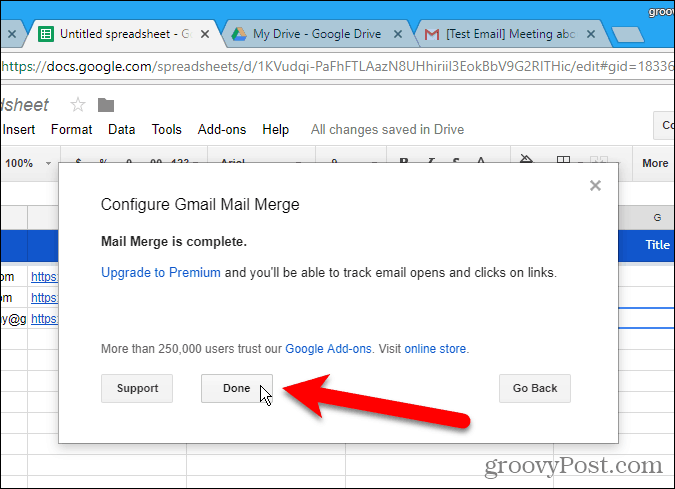Screen dimensions: 675x489
Task: Open the Help menu
Action: coord(276,130)
